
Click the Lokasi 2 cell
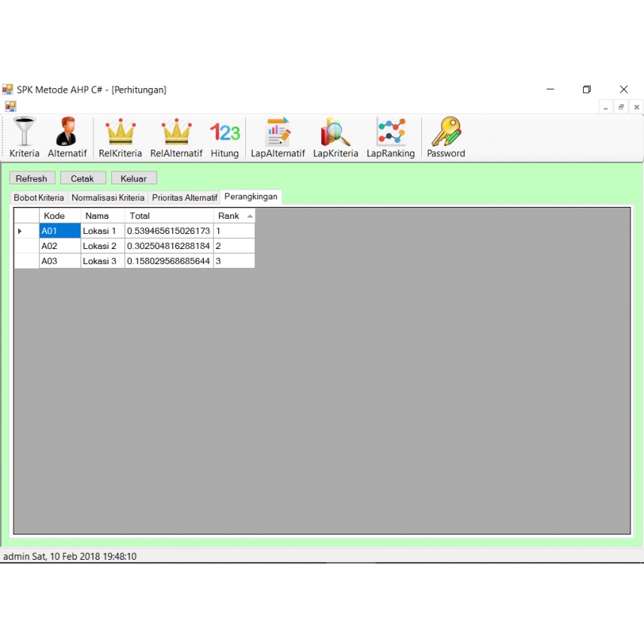tap(102, 246)
